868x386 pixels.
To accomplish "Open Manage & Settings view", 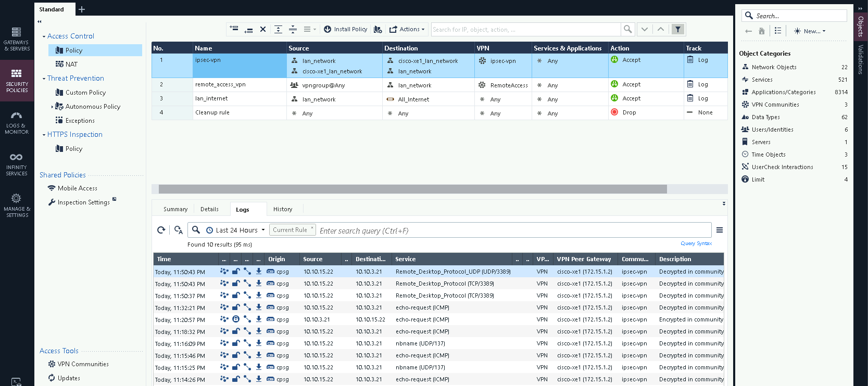I will [17, 205].
